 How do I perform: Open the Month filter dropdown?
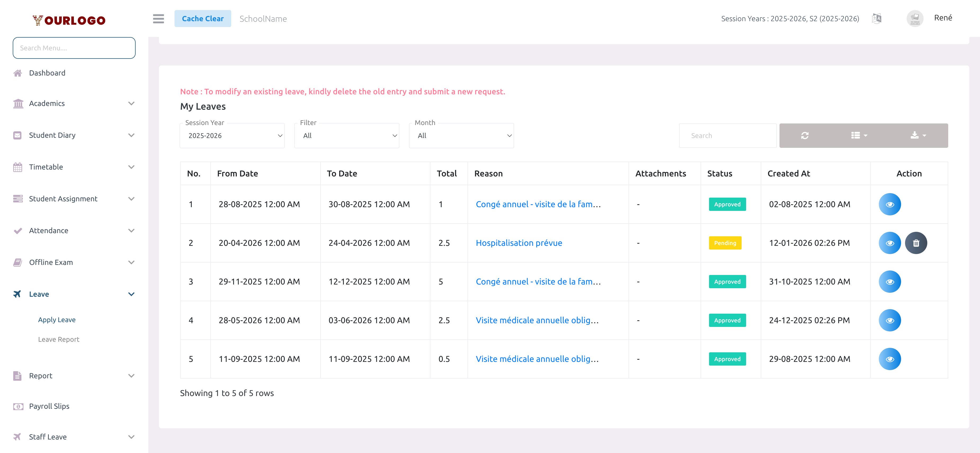click(461, 136)
